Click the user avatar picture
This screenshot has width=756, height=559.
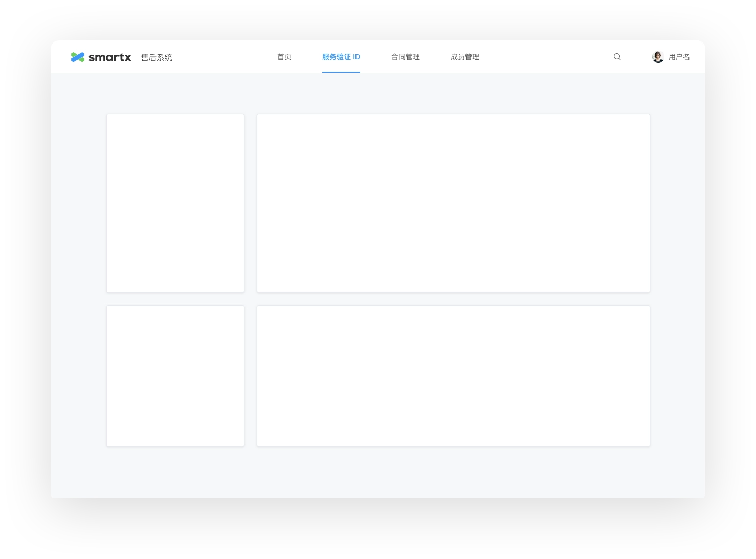(658, 57)
